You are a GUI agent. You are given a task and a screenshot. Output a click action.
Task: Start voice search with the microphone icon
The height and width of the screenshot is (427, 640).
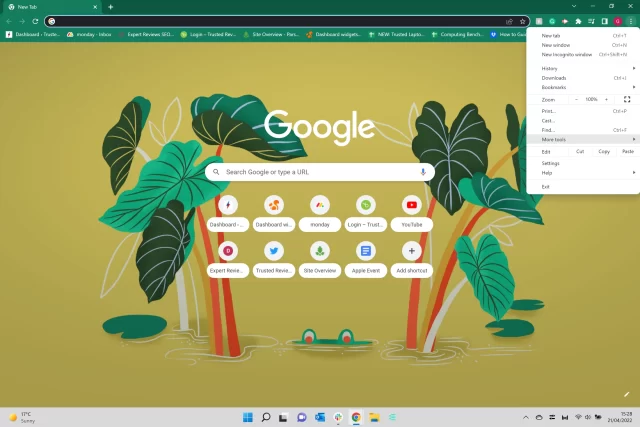point(423,172)
